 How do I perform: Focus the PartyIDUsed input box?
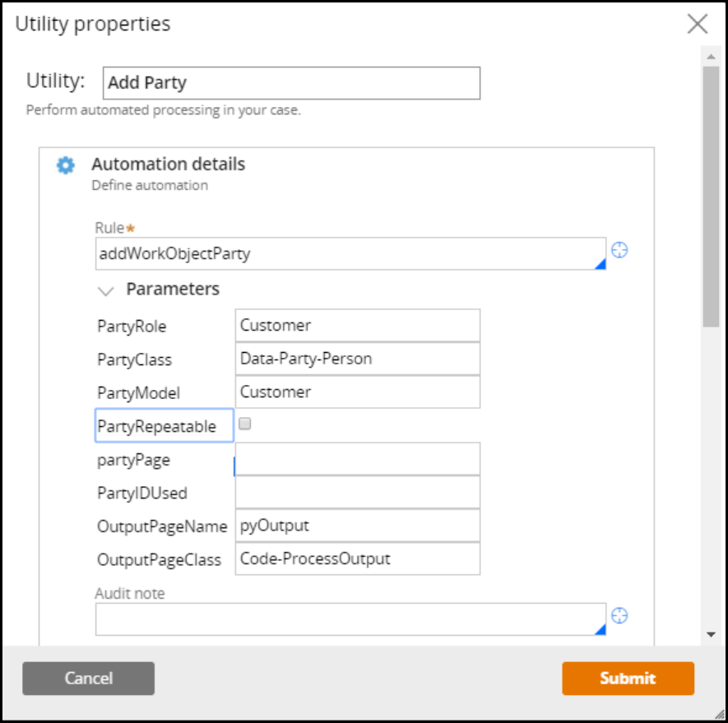coord(357,493)
